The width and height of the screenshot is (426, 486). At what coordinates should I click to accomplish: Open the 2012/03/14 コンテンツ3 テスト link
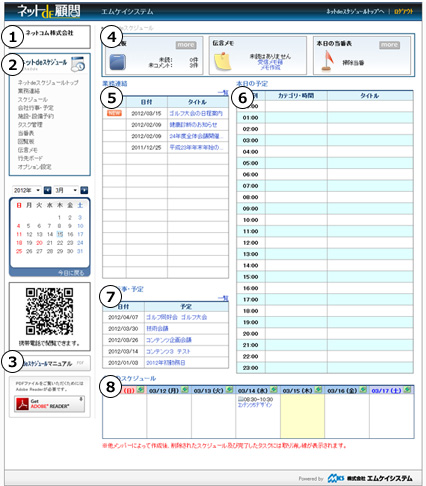pyautogui.click(x=168, y=351)
